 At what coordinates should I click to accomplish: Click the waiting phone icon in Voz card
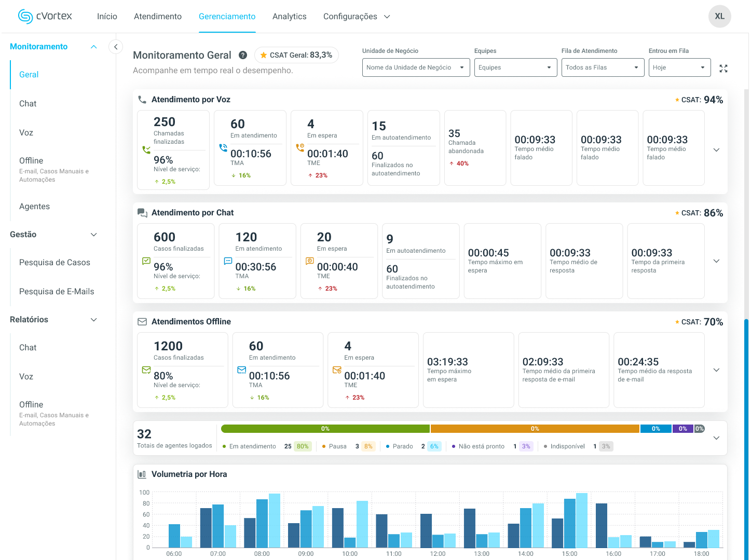coord(300,147)
